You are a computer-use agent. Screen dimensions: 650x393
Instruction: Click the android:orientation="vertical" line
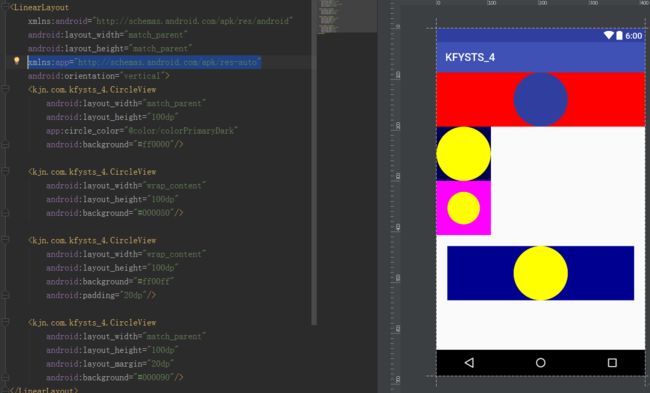pos(99,76)
